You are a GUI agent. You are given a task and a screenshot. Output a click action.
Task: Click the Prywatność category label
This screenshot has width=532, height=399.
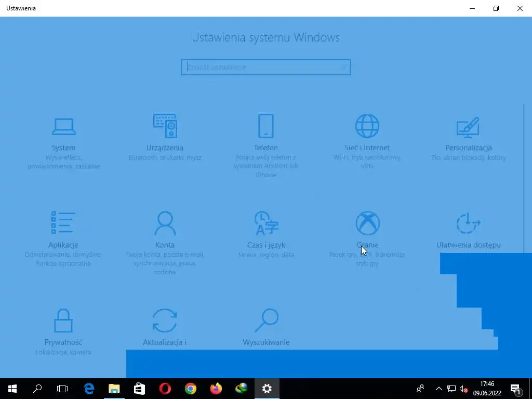tap(63, 342)
